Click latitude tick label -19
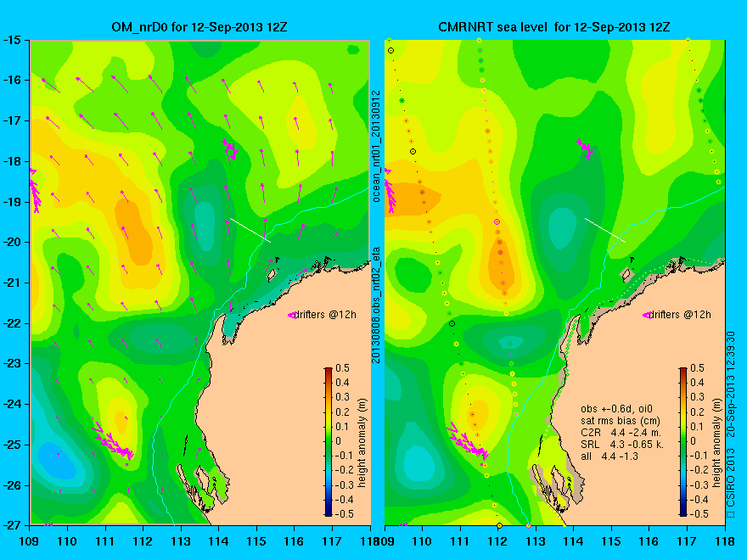Image resolution: width=747 pixels, height=560 pixels. 11,202
